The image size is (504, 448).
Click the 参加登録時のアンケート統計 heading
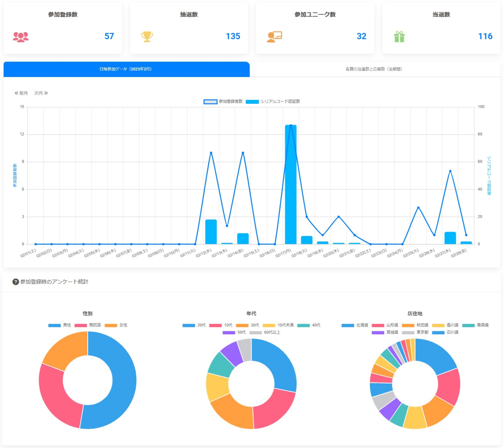(54, 282)
